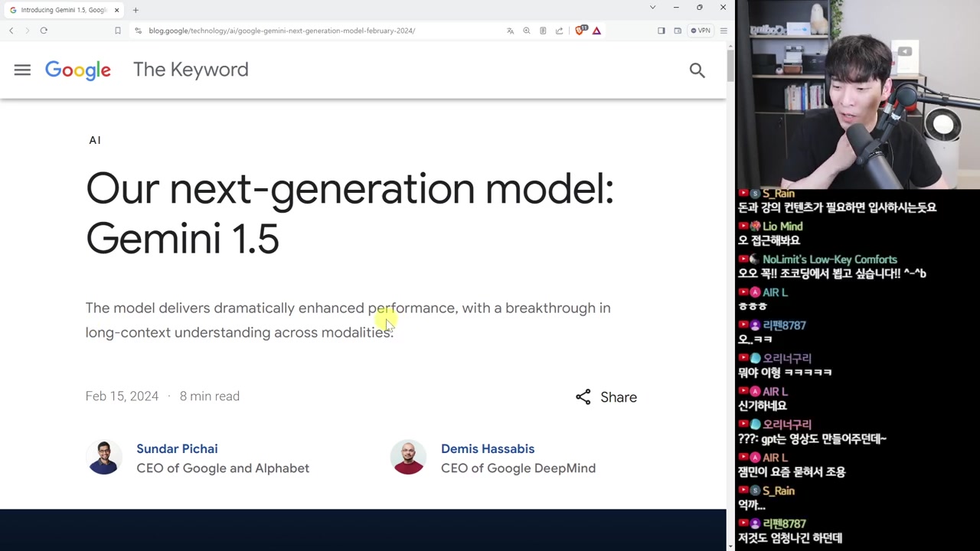Open The Keyword blog home
This screenshot has width=980, height=551.
tap(191, 70)
